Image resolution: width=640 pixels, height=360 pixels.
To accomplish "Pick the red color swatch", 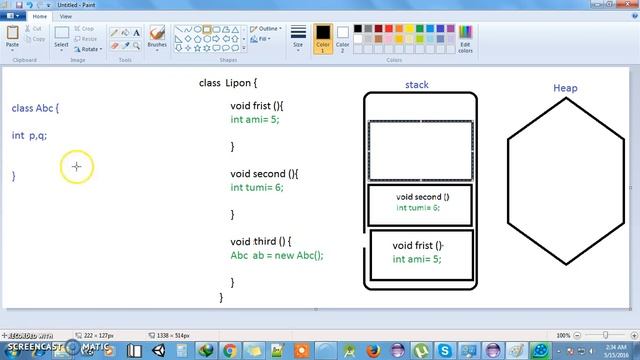I will tap(389, 28).
